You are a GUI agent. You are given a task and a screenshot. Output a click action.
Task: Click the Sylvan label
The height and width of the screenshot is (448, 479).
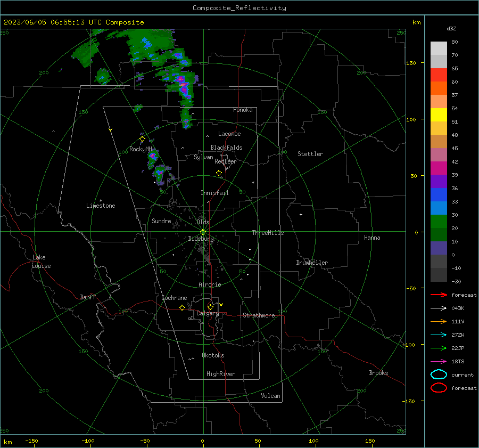tap(203, 157)
